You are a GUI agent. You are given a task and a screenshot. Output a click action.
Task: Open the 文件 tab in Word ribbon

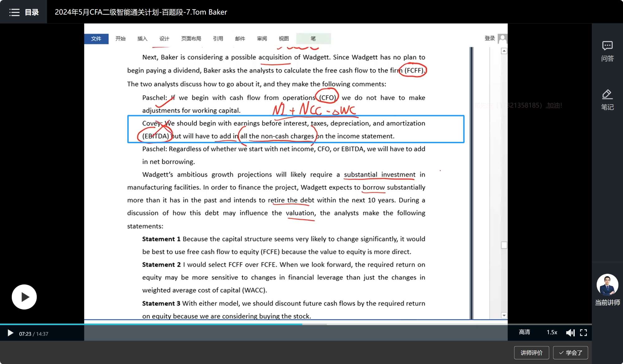point(96,39)
